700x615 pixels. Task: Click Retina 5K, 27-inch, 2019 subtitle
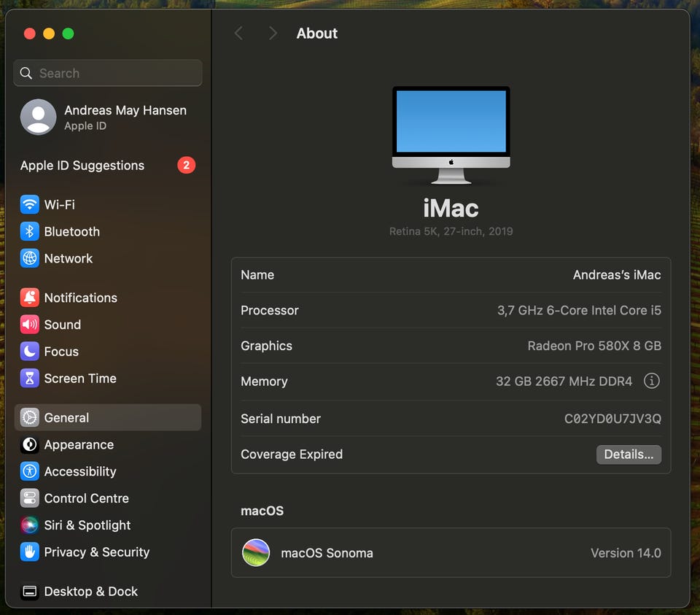point(451,231)
